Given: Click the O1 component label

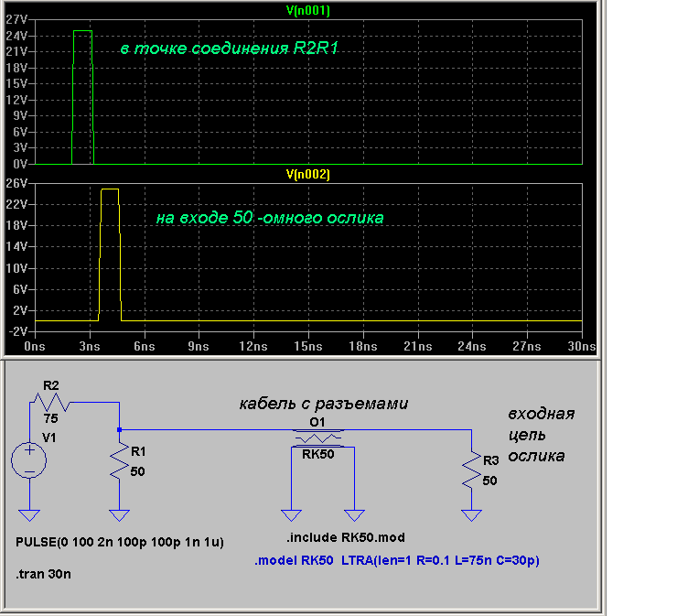Looking at the screenshot, I should pyautogui.click(x=317, y=422).
